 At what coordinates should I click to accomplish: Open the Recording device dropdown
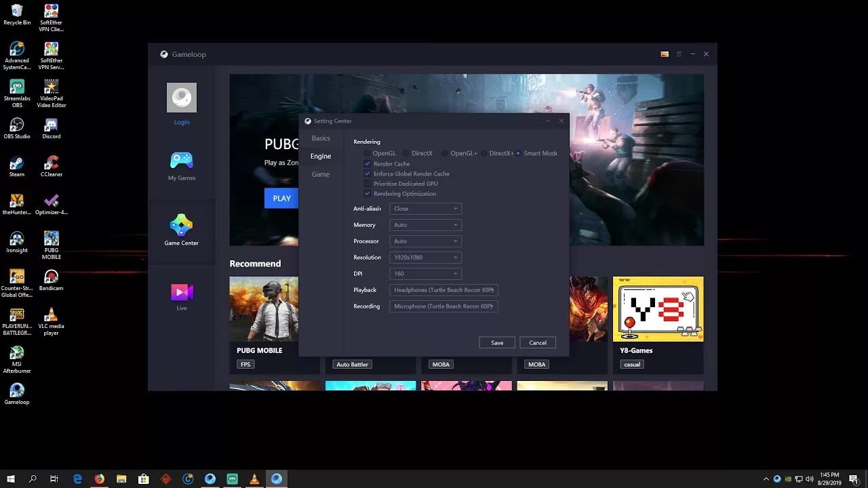[x=444, y=306]
